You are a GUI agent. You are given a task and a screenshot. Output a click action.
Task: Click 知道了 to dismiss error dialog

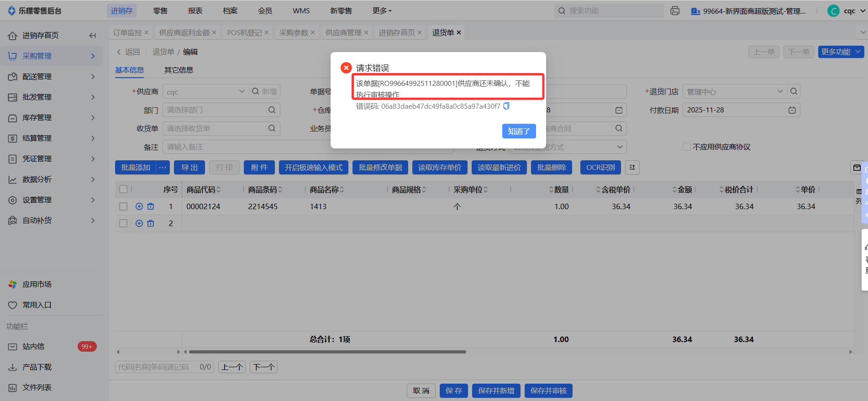[x=519, y=131]
